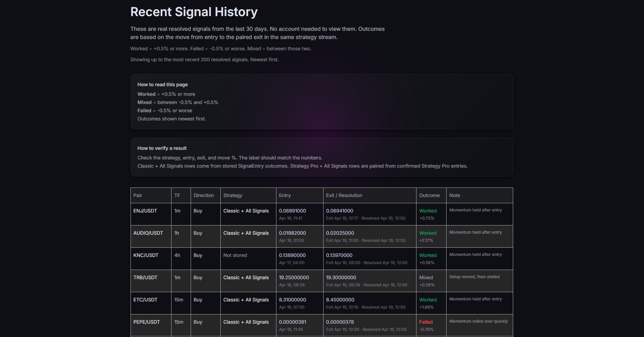Click the 4h timeframe in KNC/USDT row
The height and width of the screenshot is (337, 644).
[177, 255]
